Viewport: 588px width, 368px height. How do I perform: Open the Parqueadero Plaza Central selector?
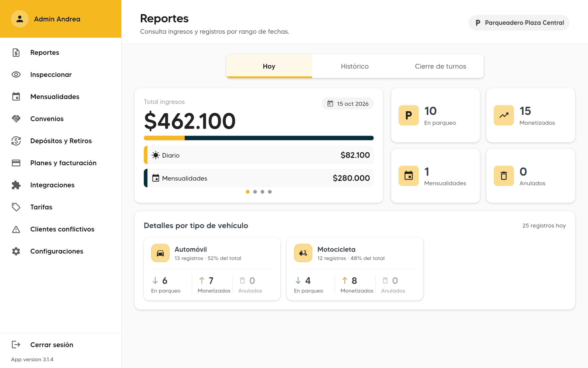[x=519, y=23]
